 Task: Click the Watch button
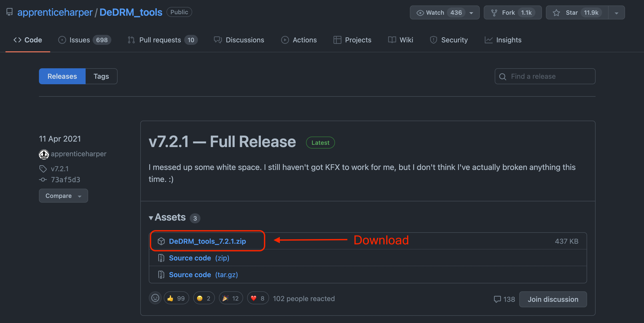click(x=445, y=12)
